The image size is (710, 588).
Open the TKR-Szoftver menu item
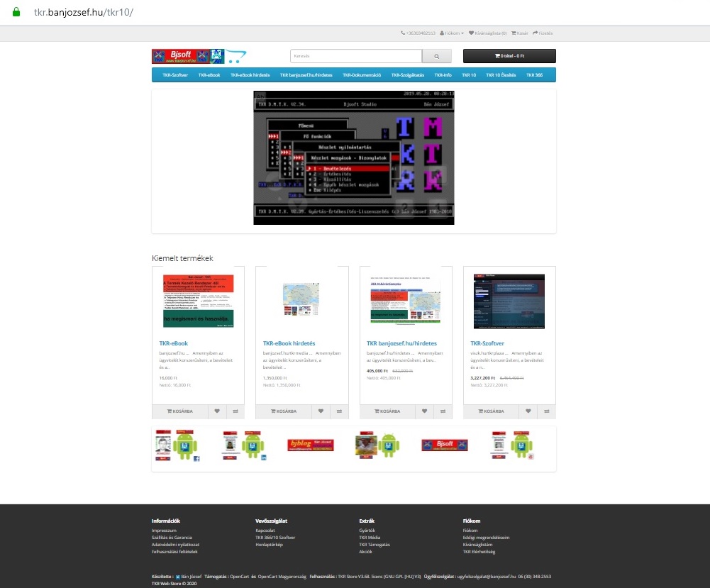175,75
